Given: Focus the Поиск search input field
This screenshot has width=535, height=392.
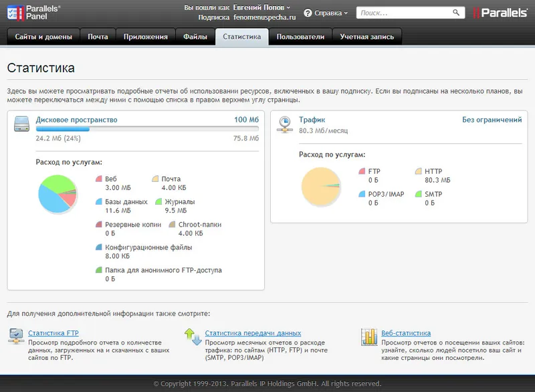Looking at the screenshot, I should (411, 13).
